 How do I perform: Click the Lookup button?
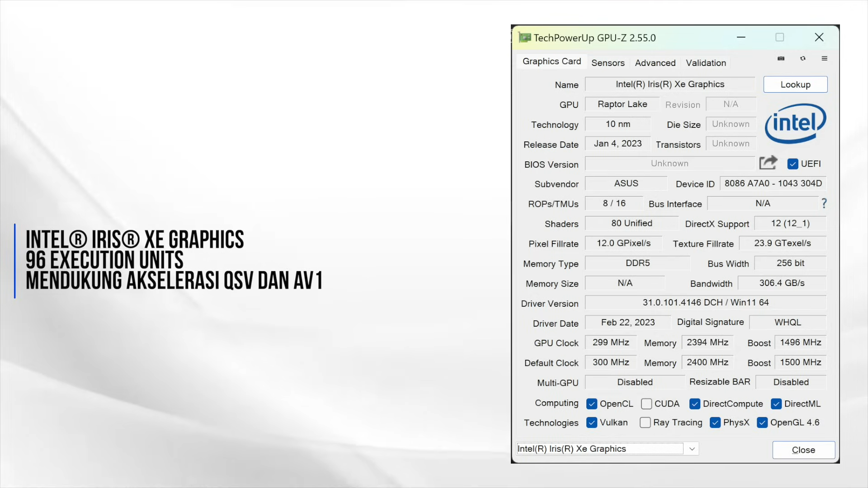795,84
